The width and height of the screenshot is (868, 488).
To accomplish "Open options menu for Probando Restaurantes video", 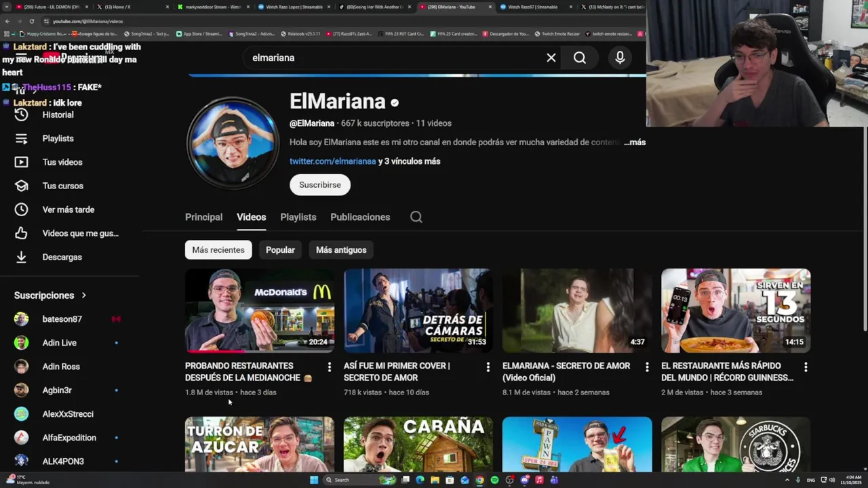I will coord(330,367).
